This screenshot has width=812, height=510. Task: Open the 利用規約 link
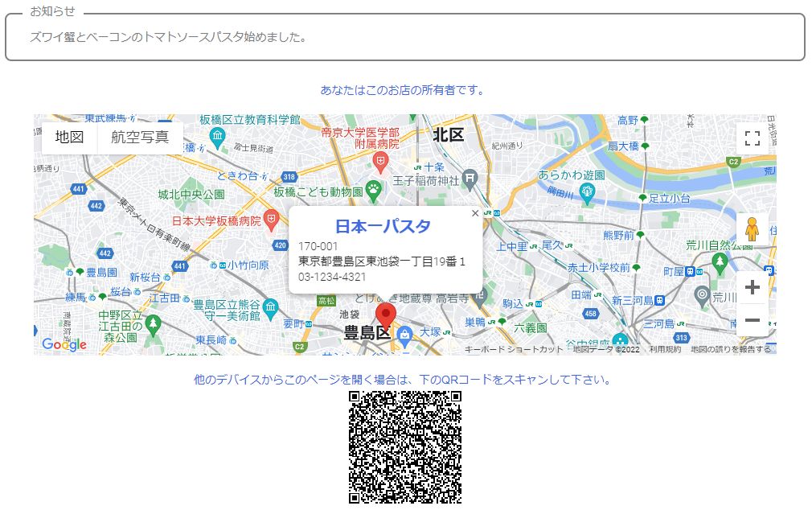665,349
